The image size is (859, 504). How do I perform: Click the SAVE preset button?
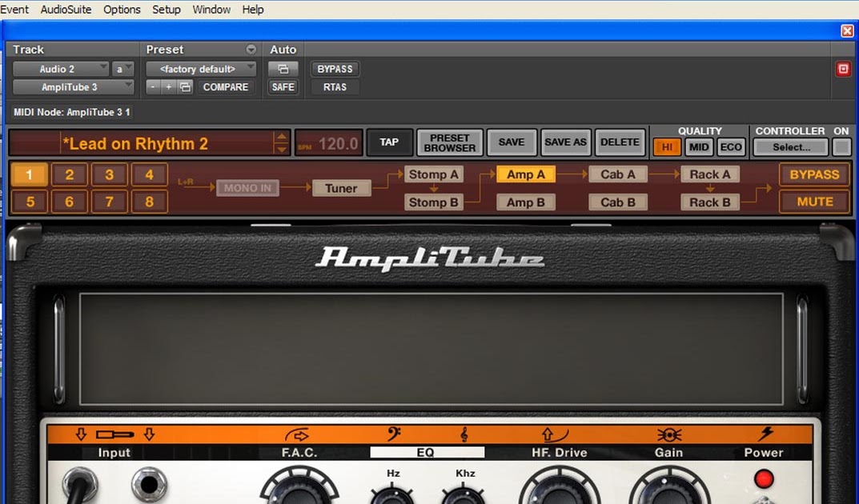click(511, 142)
